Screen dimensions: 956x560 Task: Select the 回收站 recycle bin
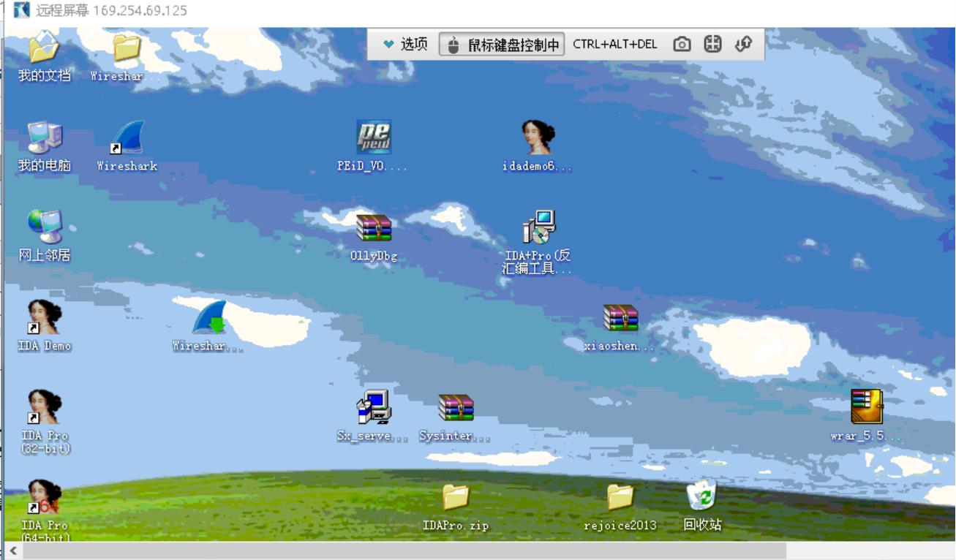tap(702, 497)
